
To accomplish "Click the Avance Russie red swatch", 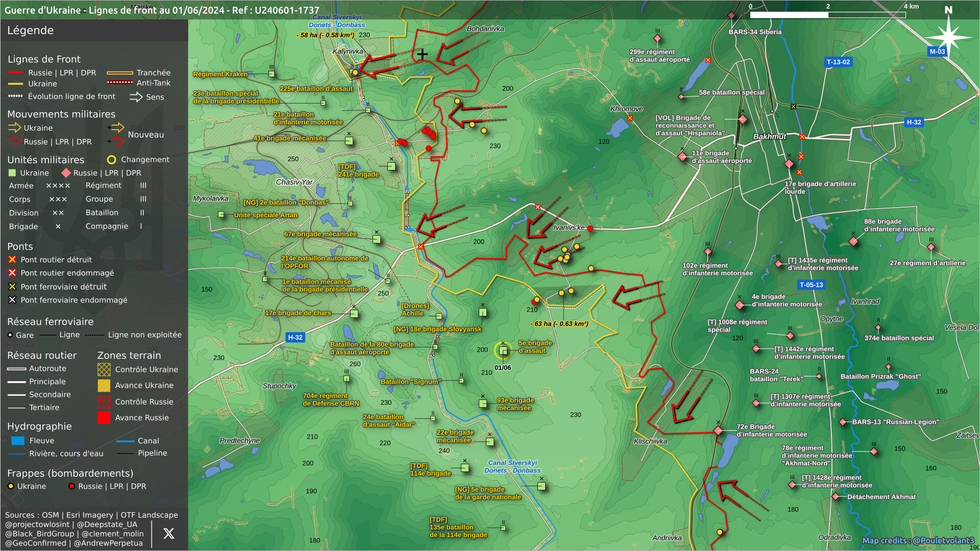I will 104,418.
